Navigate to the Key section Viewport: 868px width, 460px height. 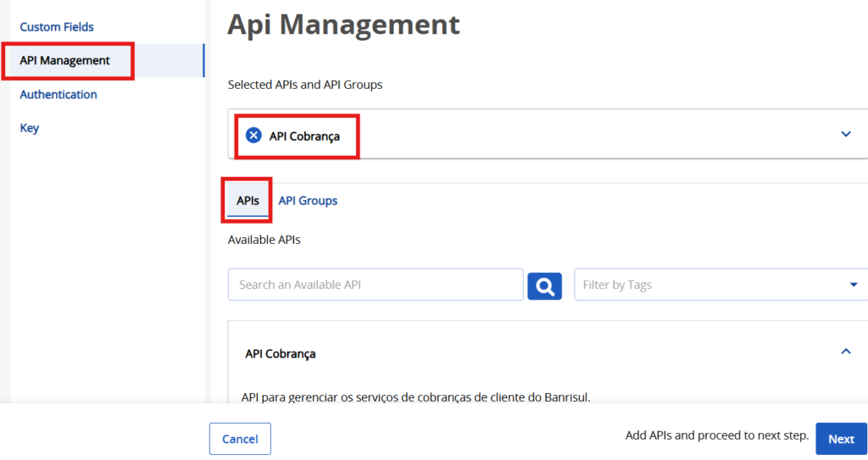pos(30,129)
